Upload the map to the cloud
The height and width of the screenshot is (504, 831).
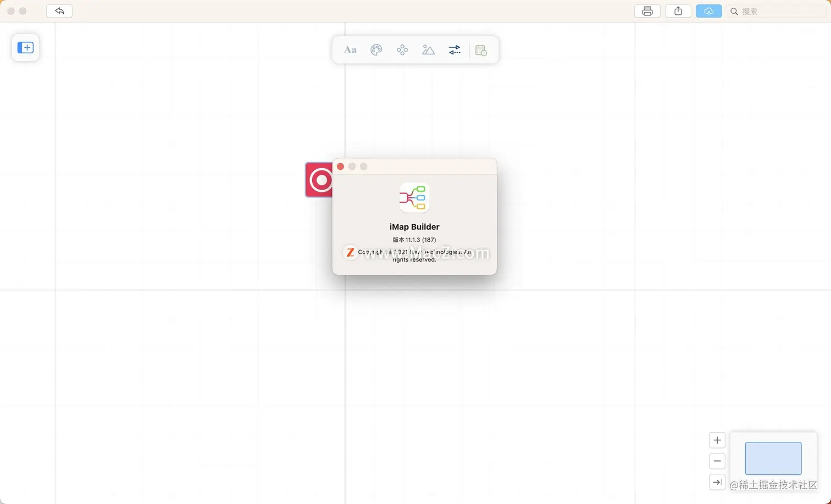point(709,11)
